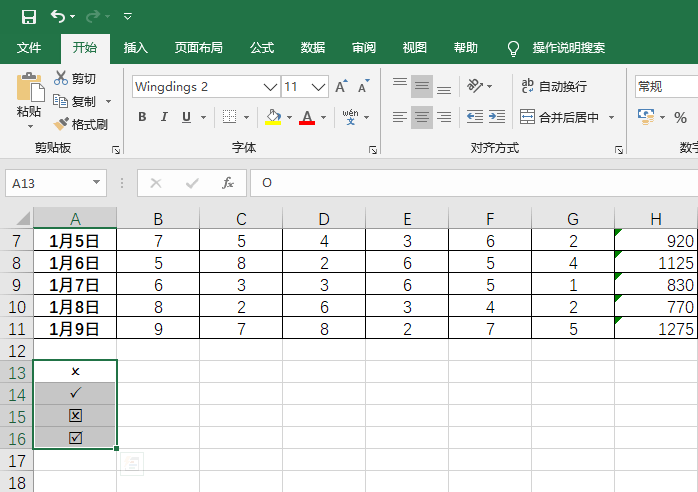The width and height of the screenshot is (698, 492).
Task: Open the font size 11 dropdown
Action: 318,87
